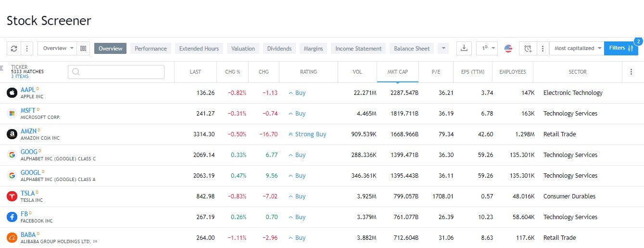This screenshot has width=644, height=248.
Task: Sort by the EMPLOYEES column header
Action: tap(513, 72)
